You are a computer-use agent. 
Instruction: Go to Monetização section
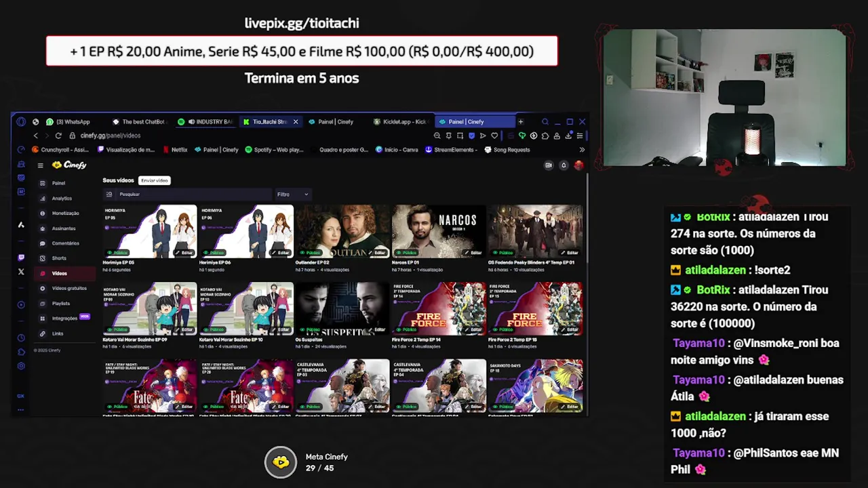[65, 213]
